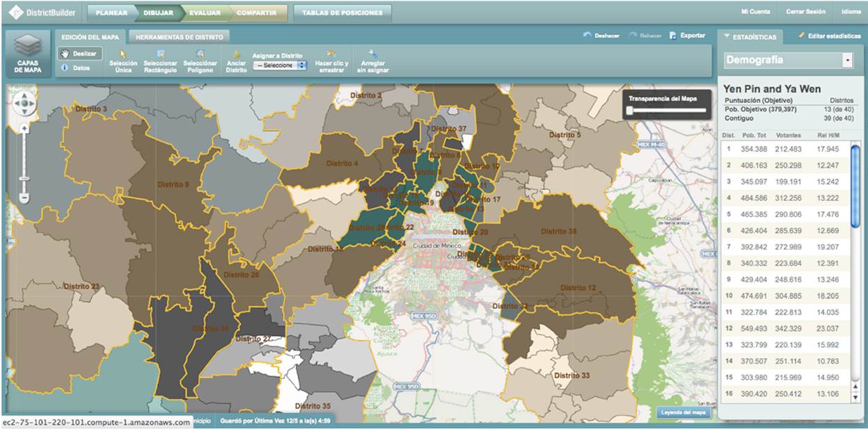Choose the Selección Única tool
868x429 pixels.
(123, 62)
